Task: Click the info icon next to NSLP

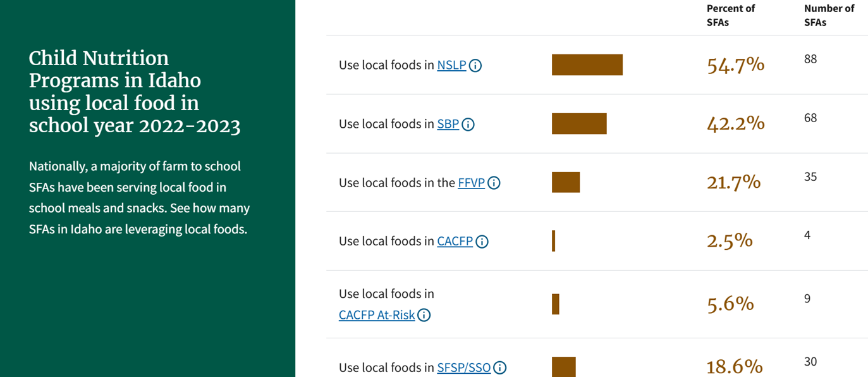Action: pyautogui.click(x=475, y=65)
